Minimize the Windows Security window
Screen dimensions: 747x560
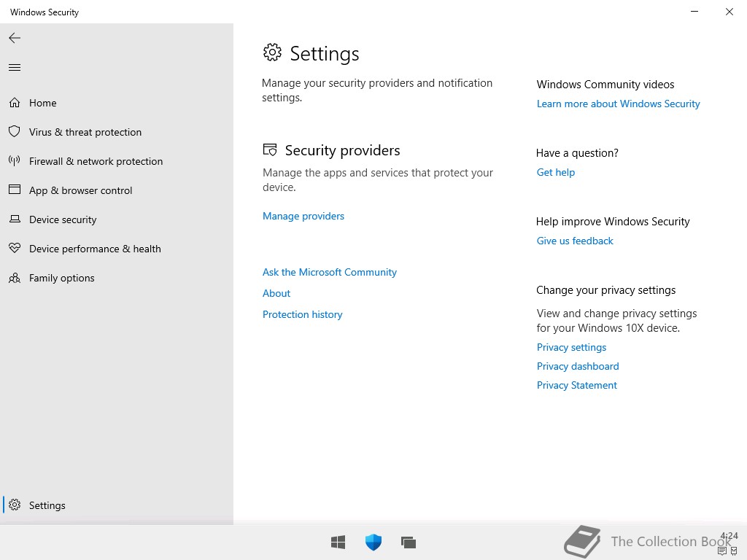tap(694, 12)
